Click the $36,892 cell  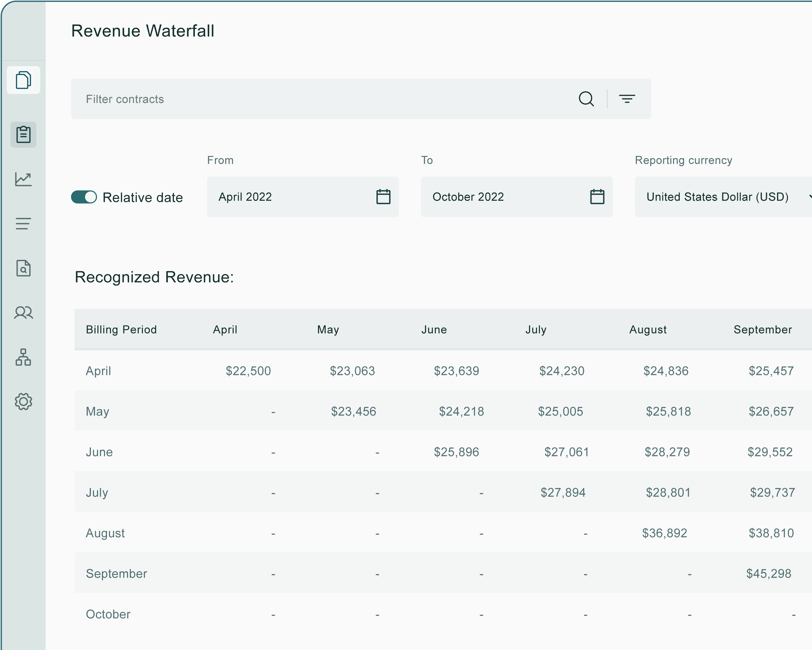click(665, 533)
